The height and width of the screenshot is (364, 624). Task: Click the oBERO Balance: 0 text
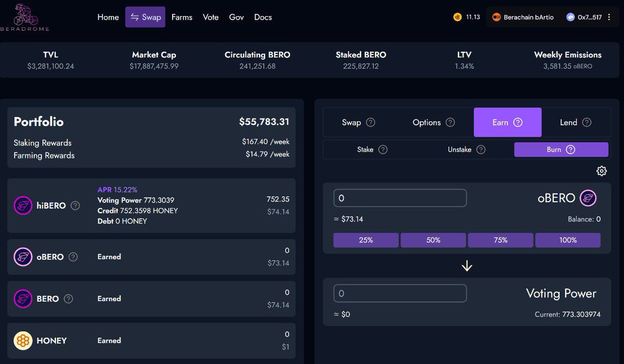click(584, 219)
